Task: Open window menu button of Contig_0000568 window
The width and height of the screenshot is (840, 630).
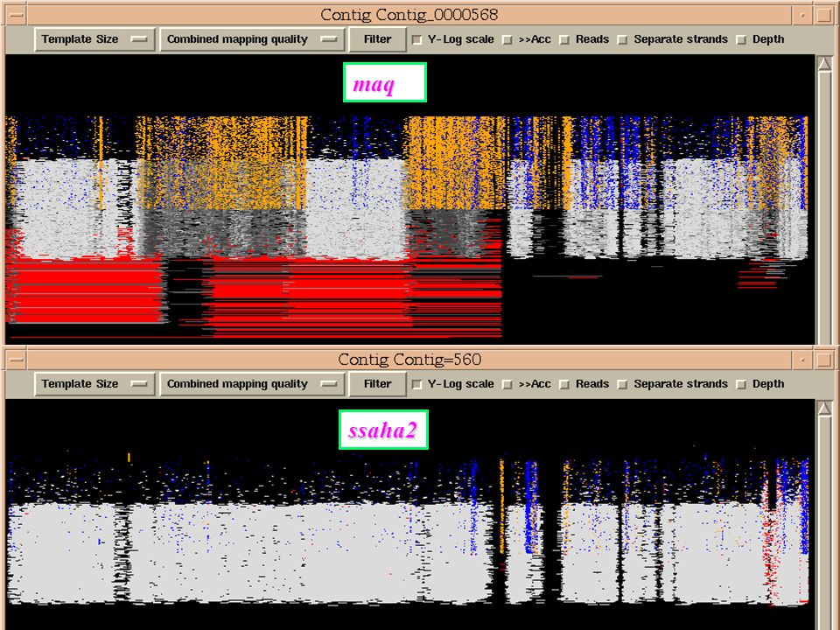Action: pos(17,15)
